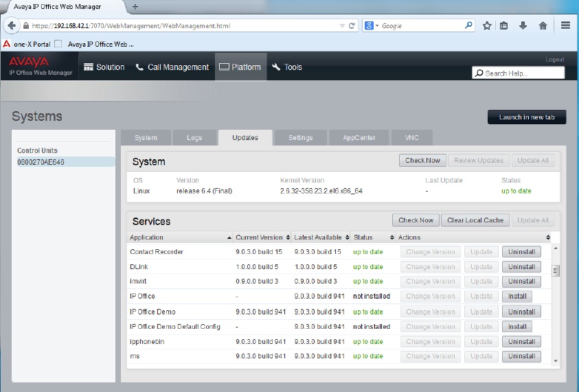
Task: Click the services list scrollbar thumb
Action: click(556, 270)
